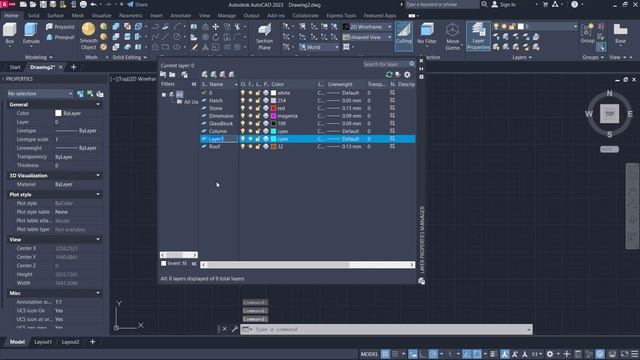Collapse the layer Filters pane chevrons

(194, 84)
